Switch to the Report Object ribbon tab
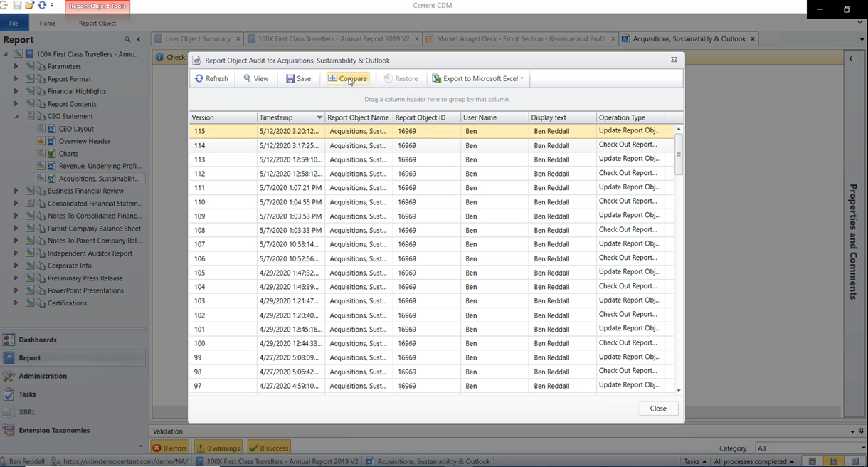The height and width of the screenshot is (467, 868). (97, 23)
